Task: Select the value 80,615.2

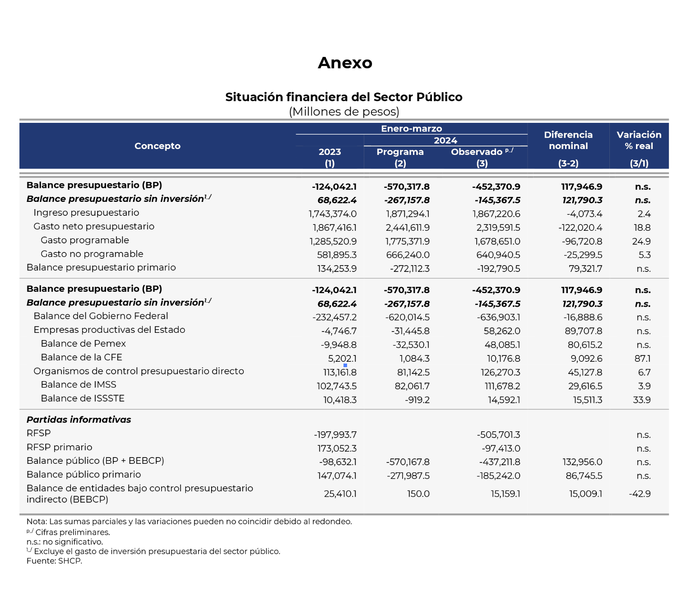Action: click(585, 345)
